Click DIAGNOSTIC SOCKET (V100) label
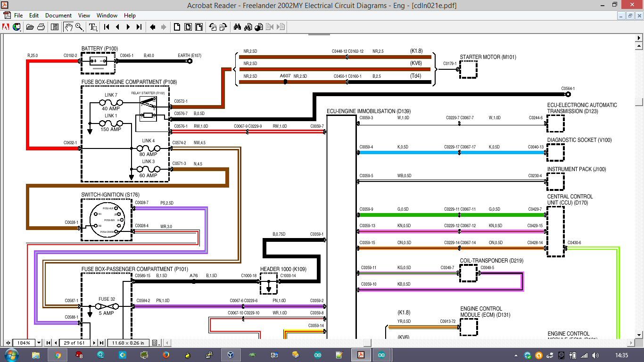The height and width of the screenshot is (362, 644). (579, 140)
